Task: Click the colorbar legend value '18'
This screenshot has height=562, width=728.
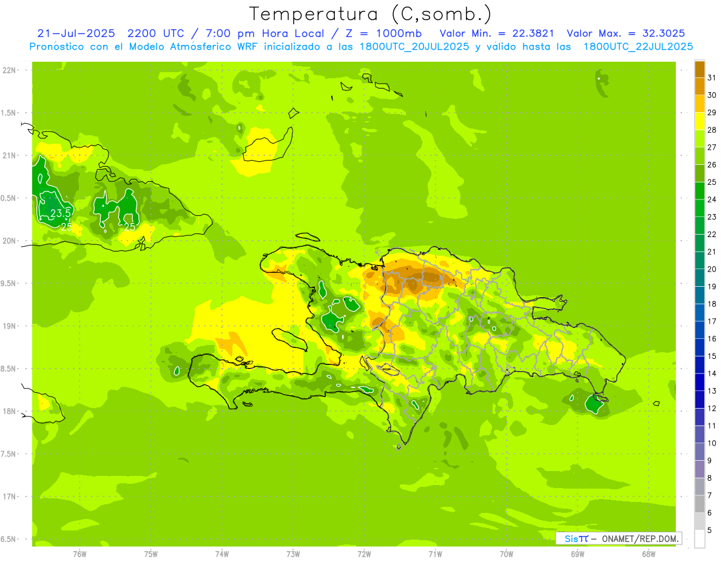Action: (712, 304)
